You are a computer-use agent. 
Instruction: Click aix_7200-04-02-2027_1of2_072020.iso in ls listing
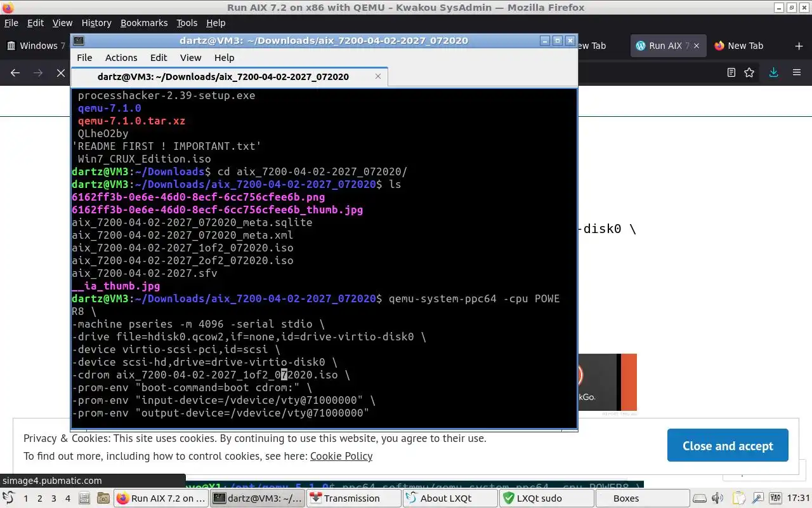pyautogui.click(x=183, y=248)
